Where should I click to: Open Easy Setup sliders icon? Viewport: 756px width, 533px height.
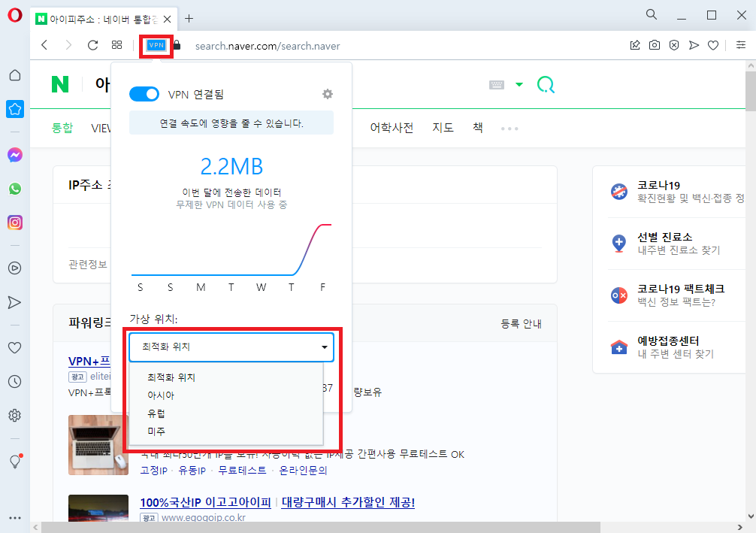pyautogui.click(x=741, y=45)
